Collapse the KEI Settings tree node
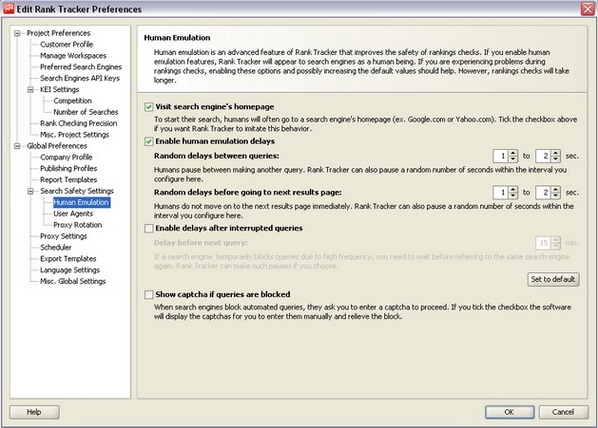Image resolution: width=598 pixels, height=428 pixels. pos(31,90)
